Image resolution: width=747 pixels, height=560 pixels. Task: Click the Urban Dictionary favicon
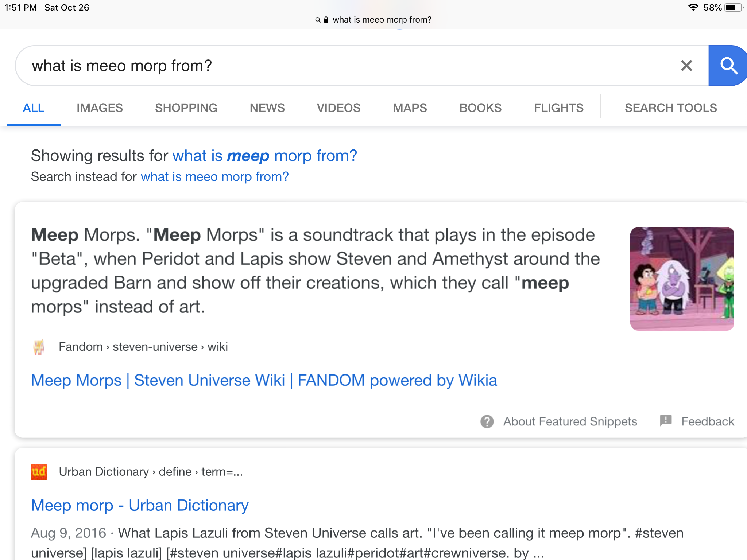(x=39, y=472)
